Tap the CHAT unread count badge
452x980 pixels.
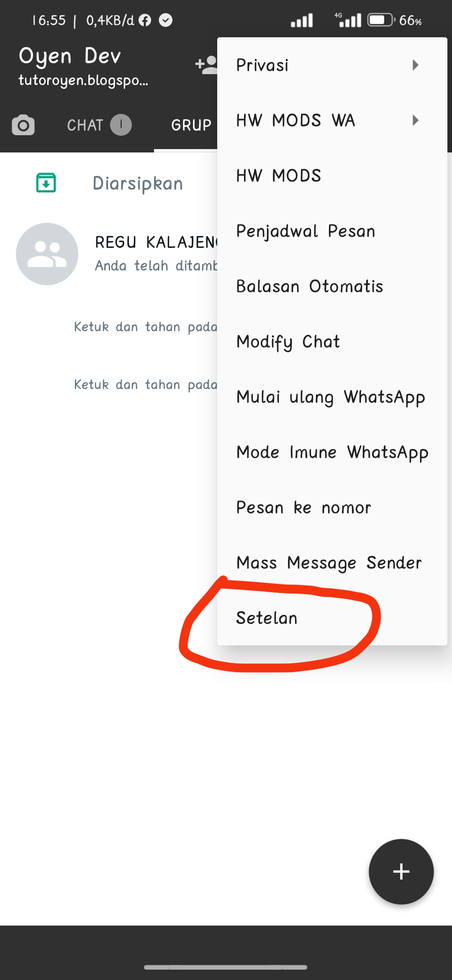pos(121,125)
